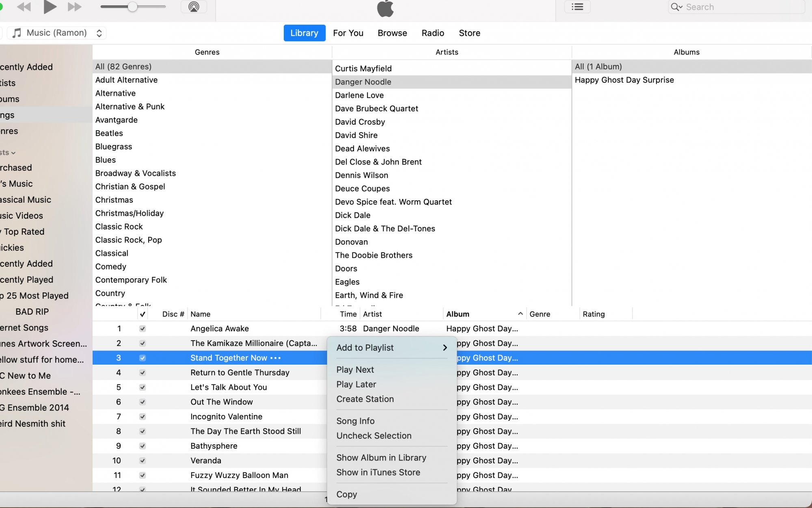This screenshot has width=812, height=508.
Task: Switch to the Browse tab
Action: 392,33
